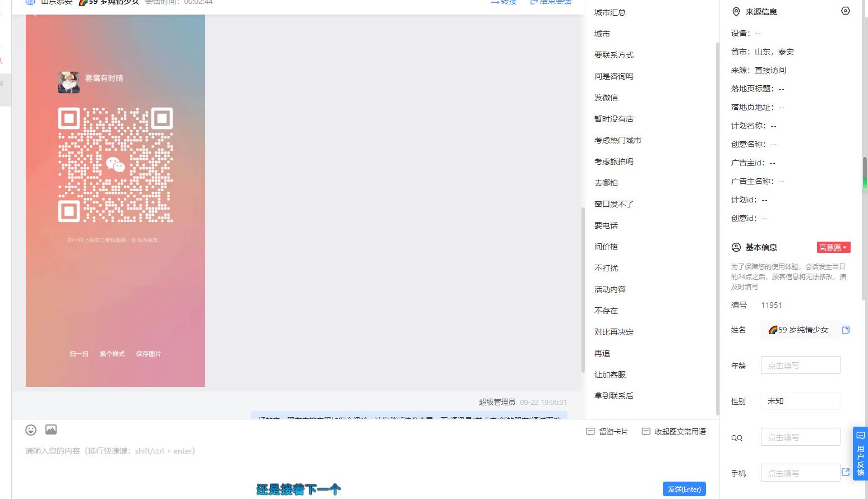The width and height of the screenshot is (868, 499).
Task: Click the 收起图文常用语 icon
Action: pos(646,432)
